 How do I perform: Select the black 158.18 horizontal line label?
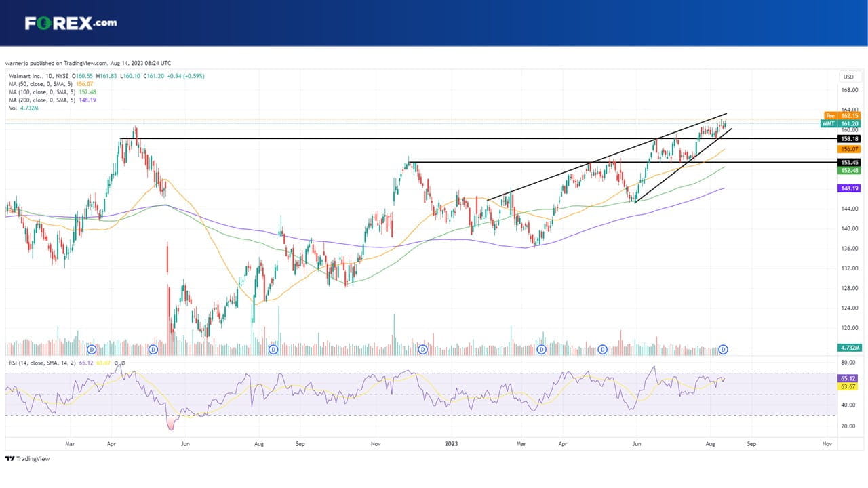(850, 138)
